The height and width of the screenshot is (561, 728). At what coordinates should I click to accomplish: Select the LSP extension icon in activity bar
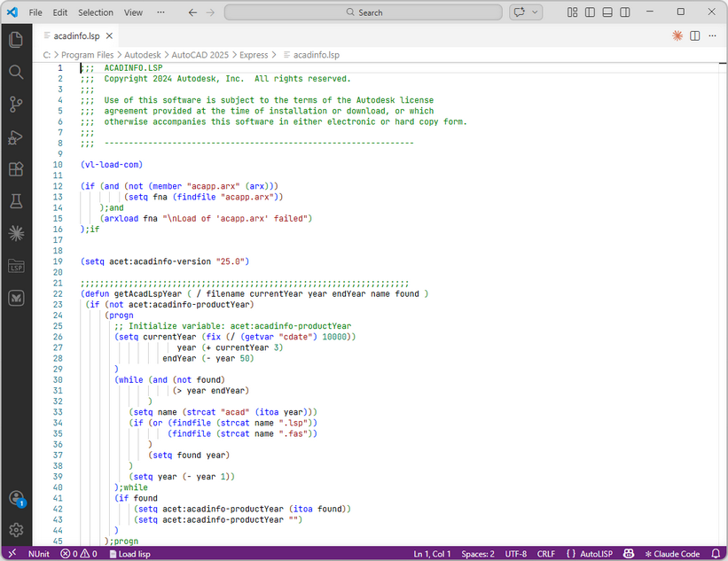pyautogui.click(x=15, y=265)
